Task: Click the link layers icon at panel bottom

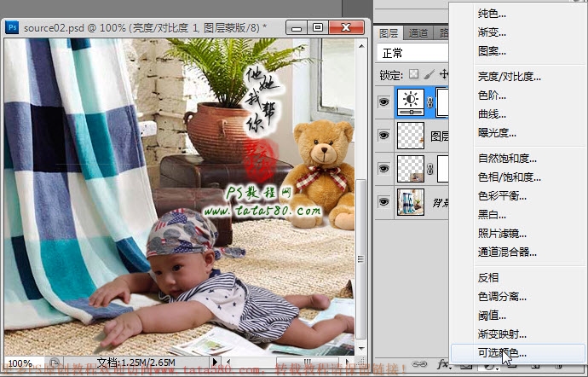Action: point(419,364)
